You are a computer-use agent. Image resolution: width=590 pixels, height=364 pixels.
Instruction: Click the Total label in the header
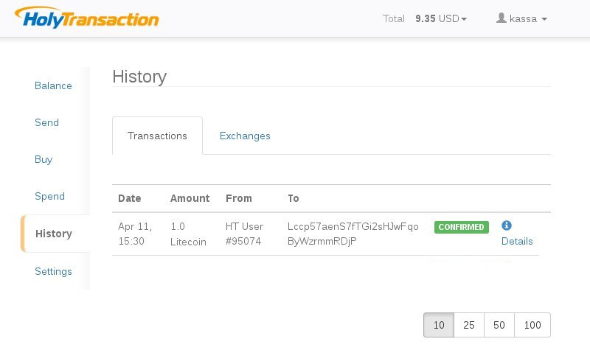[394, 18]
